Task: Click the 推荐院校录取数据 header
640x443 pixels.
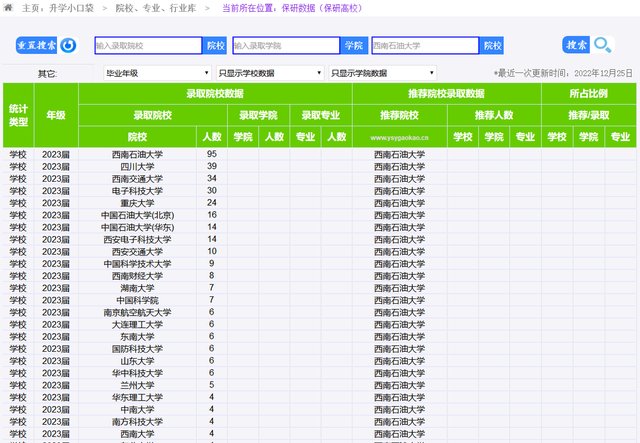Action: [x=447, y=93]
